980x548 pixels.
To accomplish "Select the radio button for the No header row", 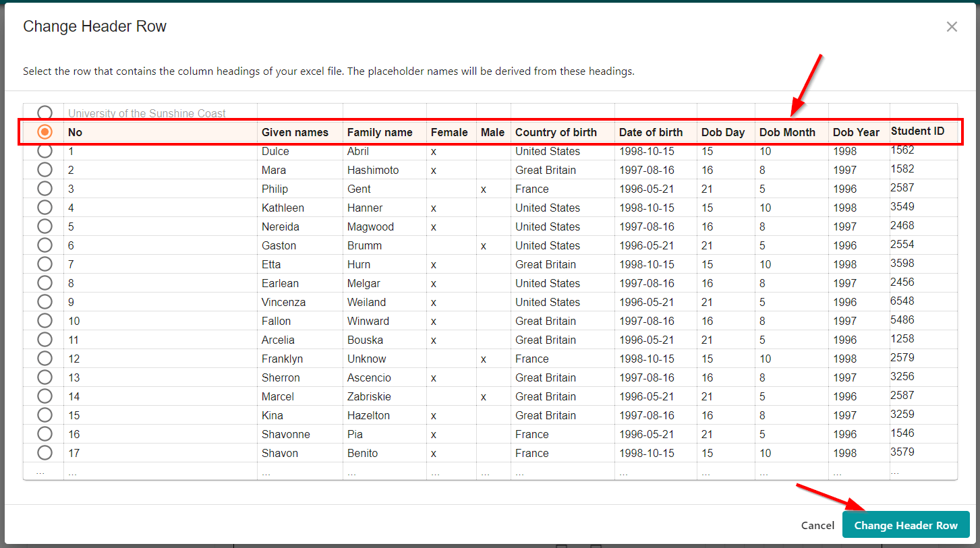I will 45,132.
